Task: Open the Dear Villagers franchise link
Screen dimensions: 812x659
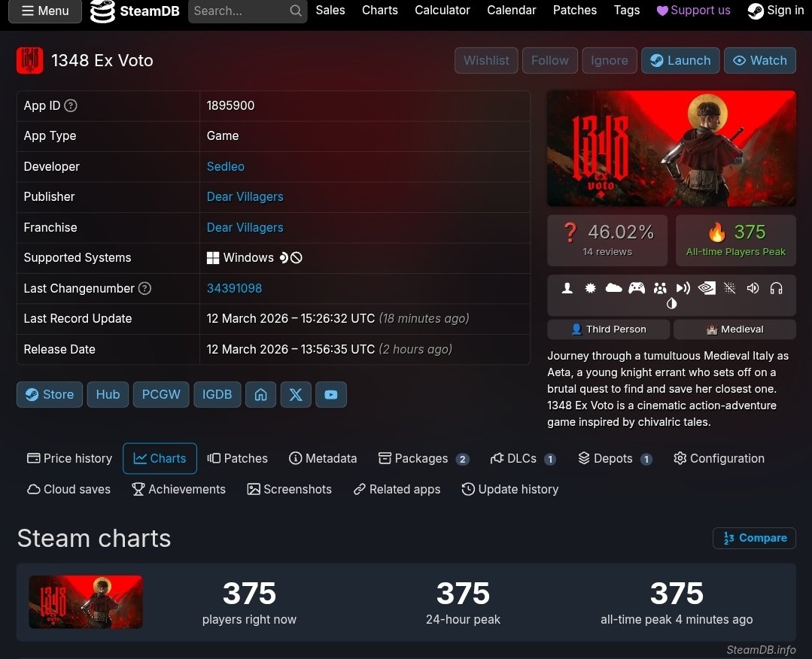Action: tap(245, 227)
